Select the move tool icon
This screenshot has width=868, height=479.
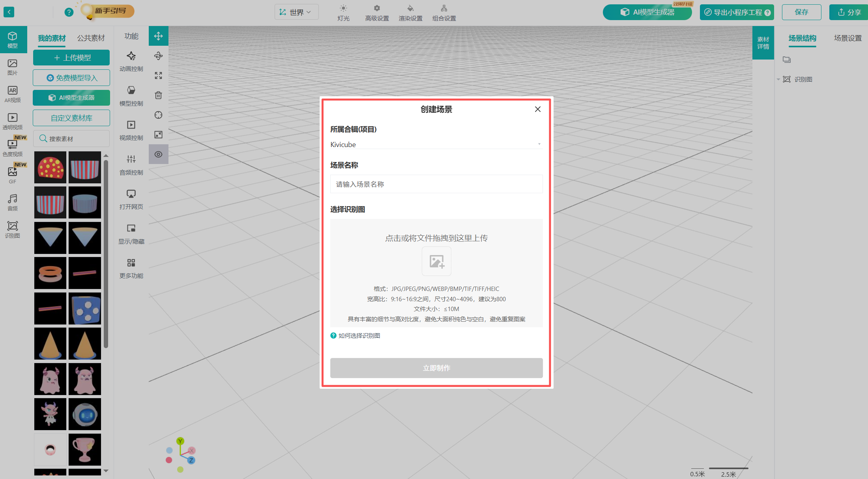point(158,36)
